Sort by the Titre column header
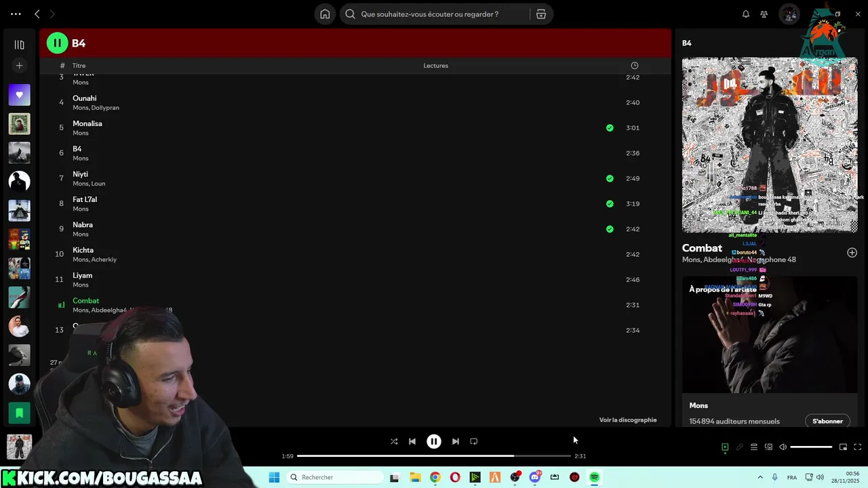868x488 pixels. pos(79,66)
